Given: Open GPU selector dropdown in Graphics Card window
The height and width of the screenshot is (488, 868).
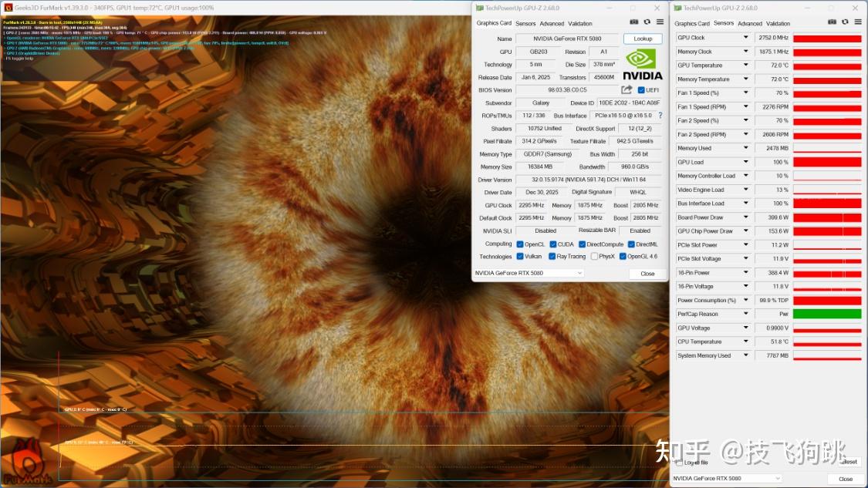Looking at the screenshot, I should click(x=529, y=273).
